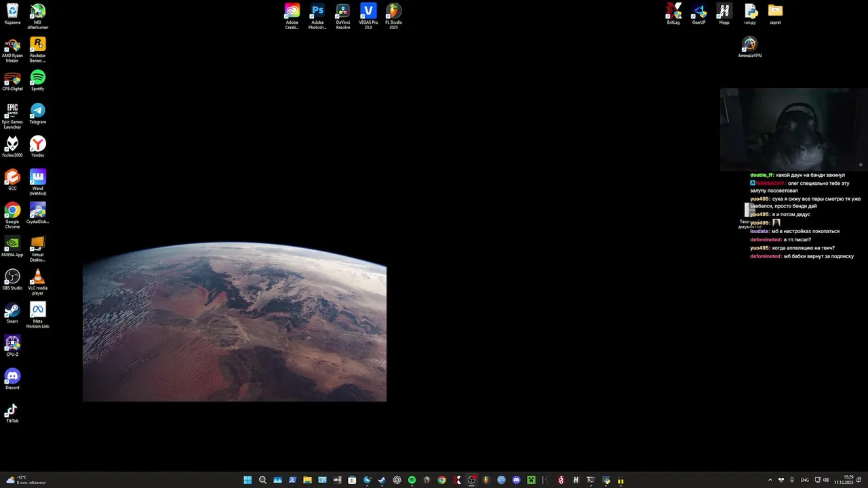Screen dimensions: 868x488
Task: Launch the NVIDIA App shortcut
Action: [x=12, y=247]
